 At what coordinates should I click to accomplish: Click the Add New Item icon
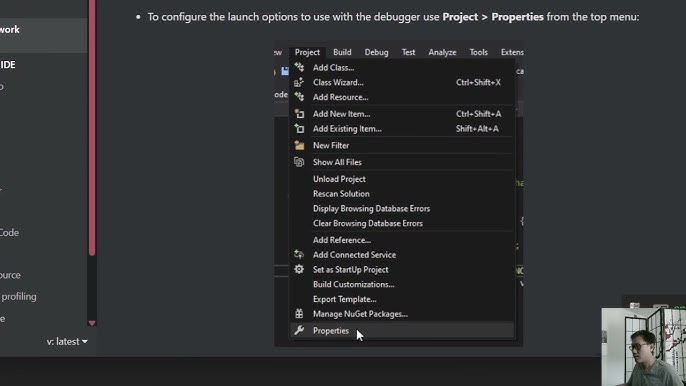(x=299, y=114)
